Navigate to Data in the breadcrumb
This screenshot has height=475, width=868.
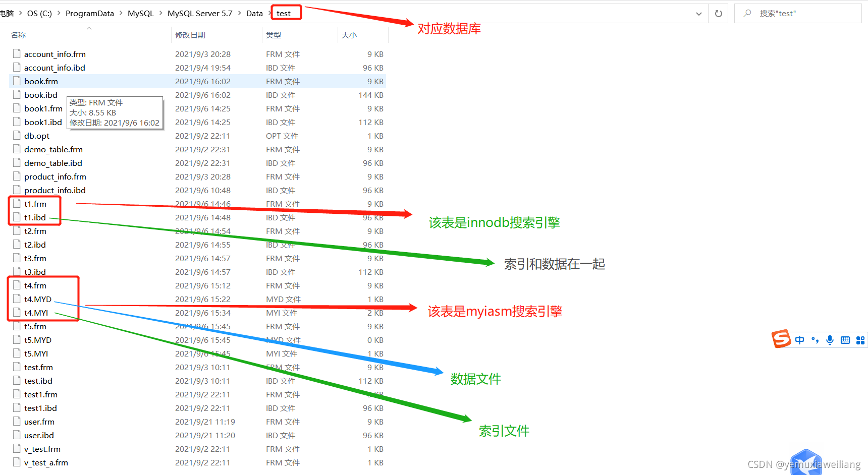click(254, 14)
